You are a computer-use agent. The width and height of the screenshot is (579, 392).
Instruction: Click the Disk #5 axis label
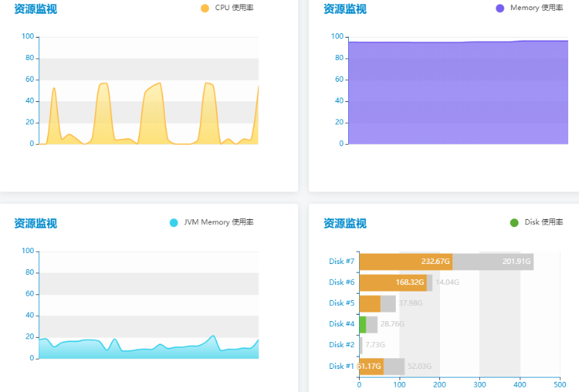coord(342,304)
